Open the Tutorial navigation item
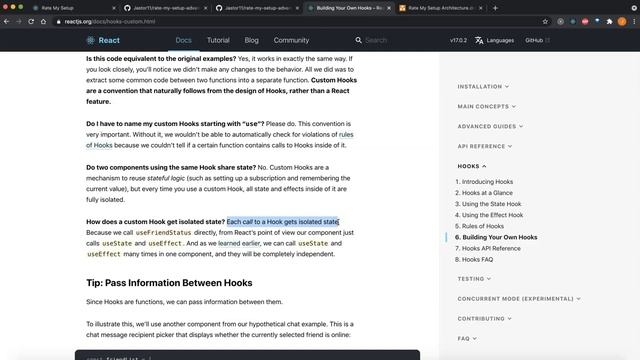 pyautogui.click(x=218, y=40)
